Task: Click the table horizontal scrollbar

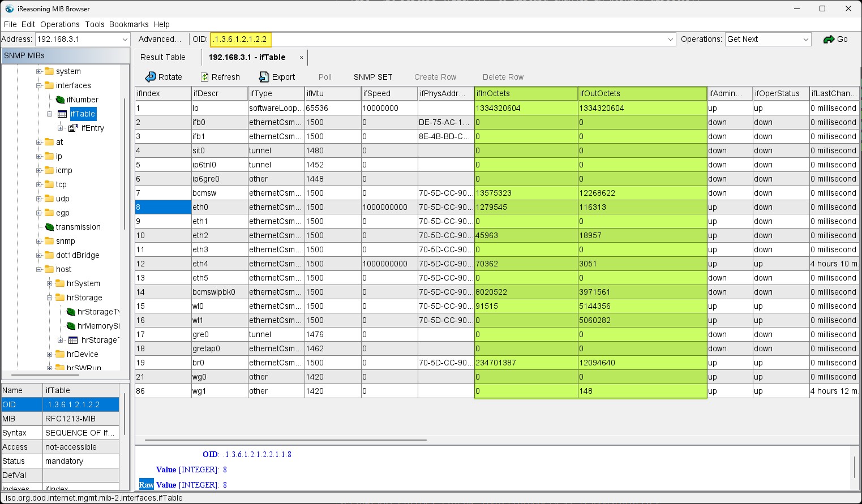Action: (x=286, y=440)
